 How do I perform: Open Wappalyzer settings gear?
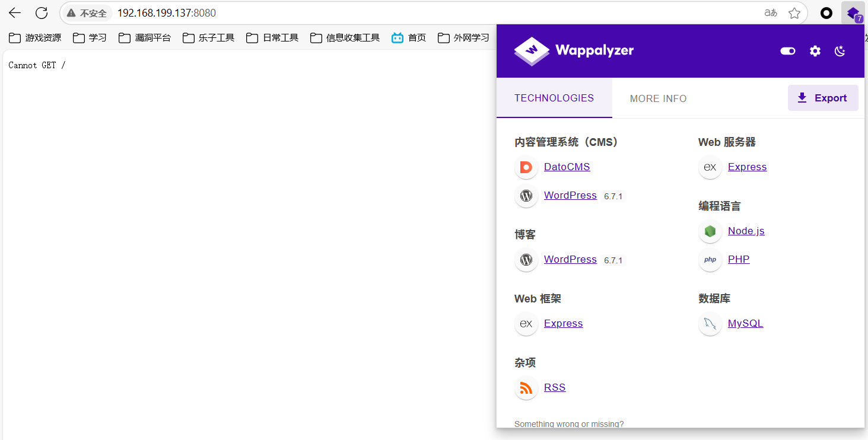(x=815, y=51)
